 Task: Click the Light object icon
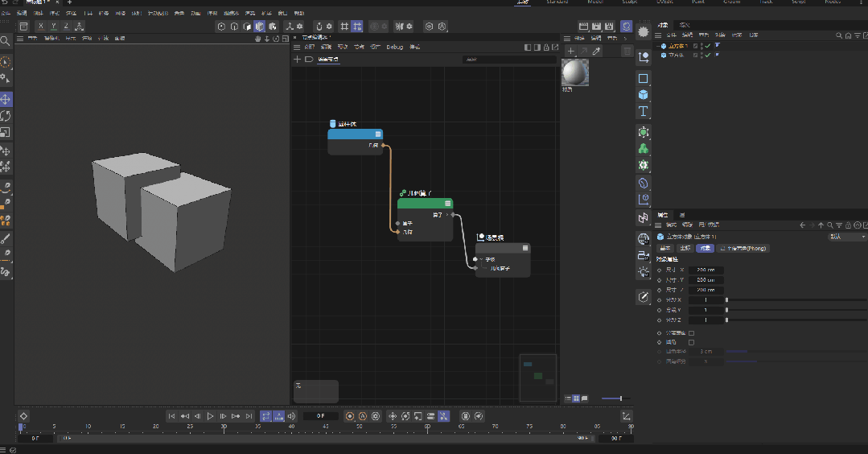click(644, 273)
